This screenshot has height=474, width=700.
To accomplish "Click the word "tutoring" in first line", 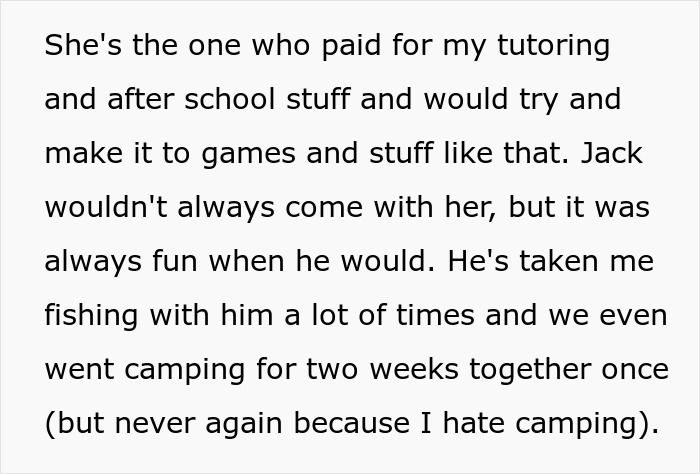I will 554,46.
